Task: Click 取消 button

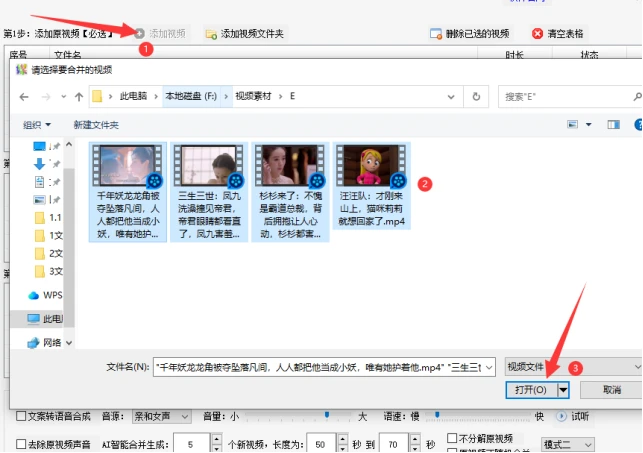Action: [611, 389]
